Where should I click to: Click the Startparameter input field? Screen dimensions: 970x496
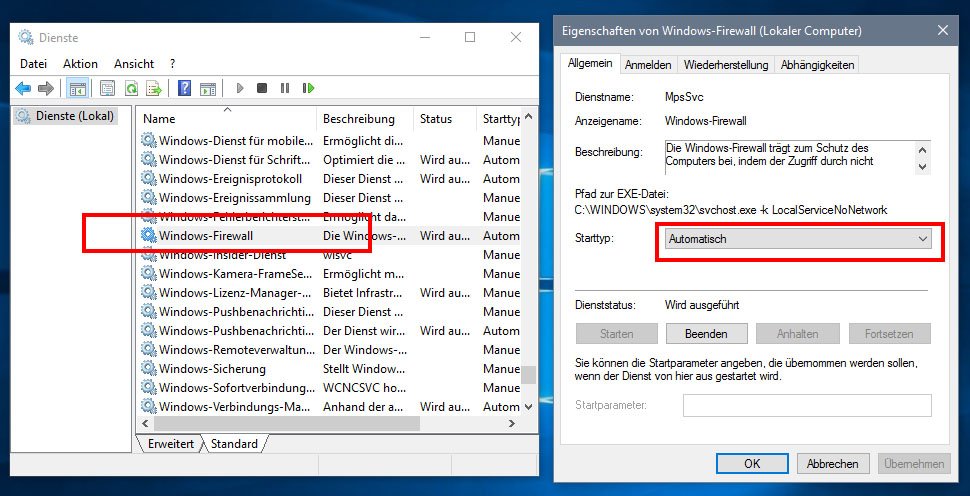click(x=807, y=406)
